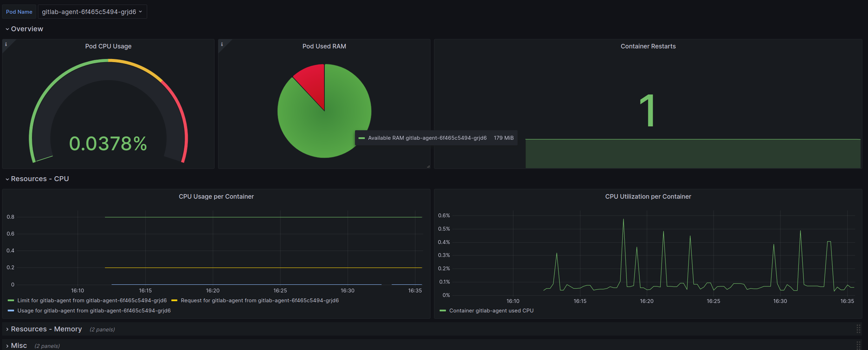This screenshot has width=868, height=350.
Task: Toggle the Limit for gitlab-agent series label
Action: pyautogui.click(x=92, y=301)
